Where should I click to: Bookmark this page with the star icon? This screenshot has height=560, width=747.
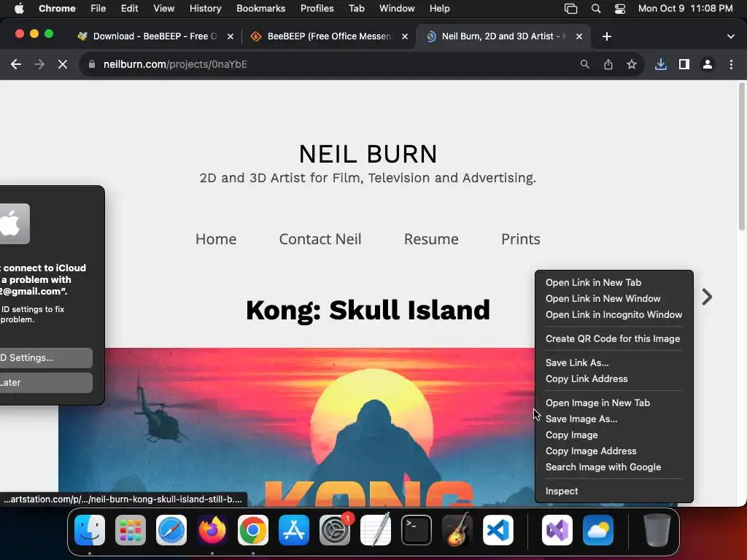632,64
